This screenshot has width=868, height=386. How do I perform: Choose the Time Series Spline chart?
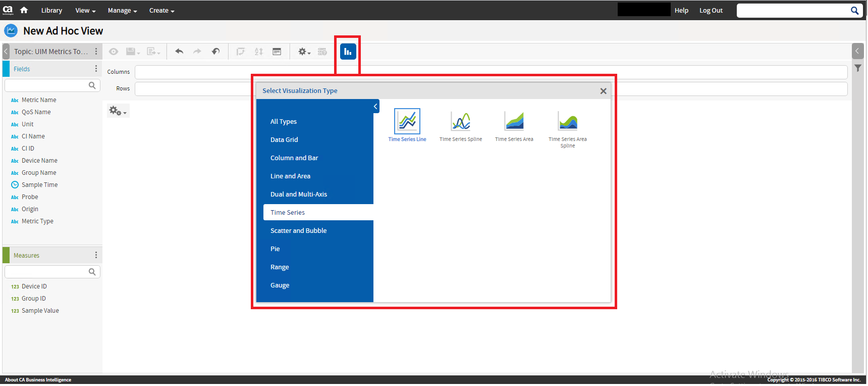[460, 122]
